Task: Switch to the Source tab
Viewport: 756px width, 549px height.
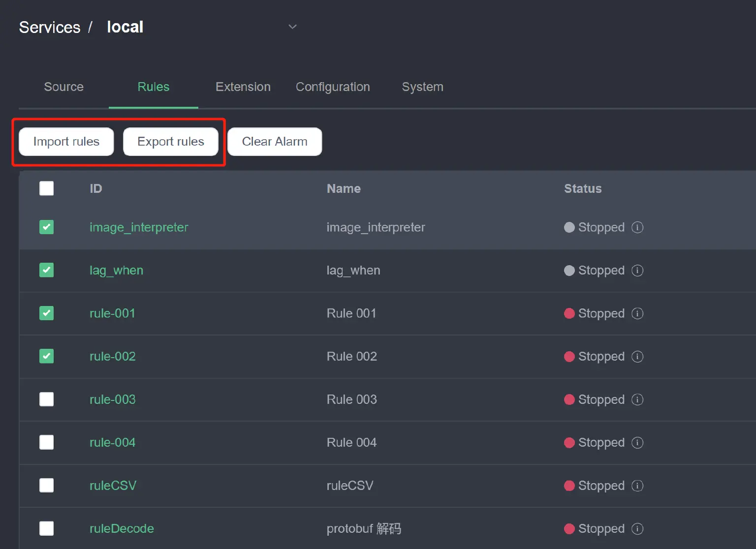Action: (x=64, y=87)
